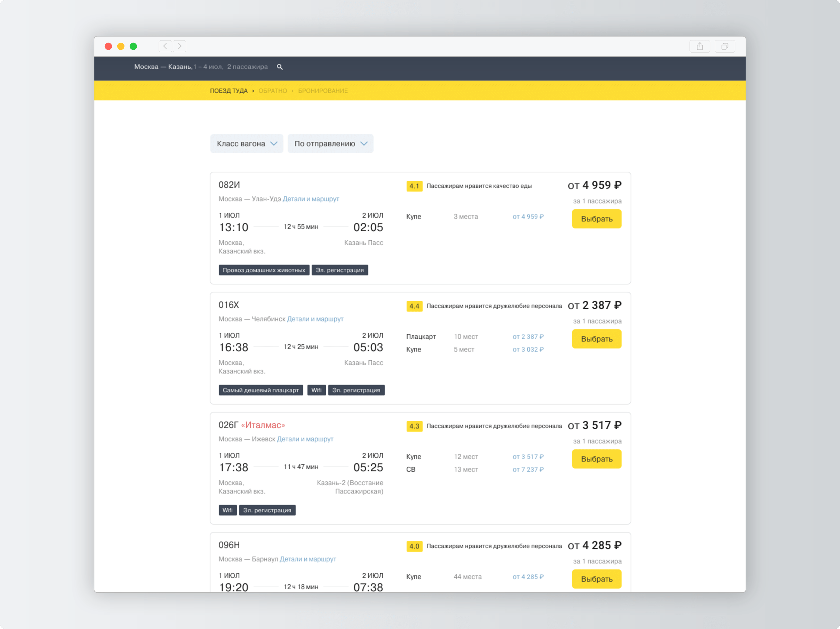The width and height of the screenshot is (840, 629).
Task: Open the tabs overview icon in toolbar
Action: click(725, 46)
